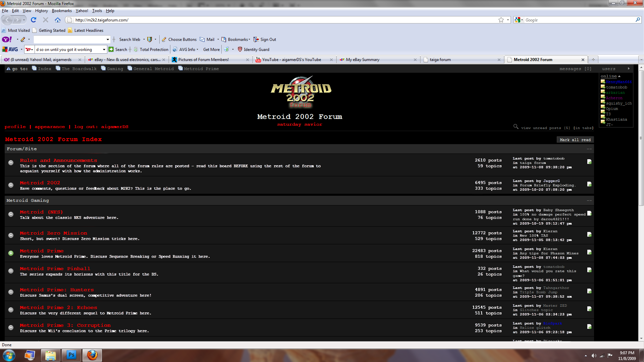Click the AVG toolbar logo
Viewport: 644px width, 362px height.
10,50
